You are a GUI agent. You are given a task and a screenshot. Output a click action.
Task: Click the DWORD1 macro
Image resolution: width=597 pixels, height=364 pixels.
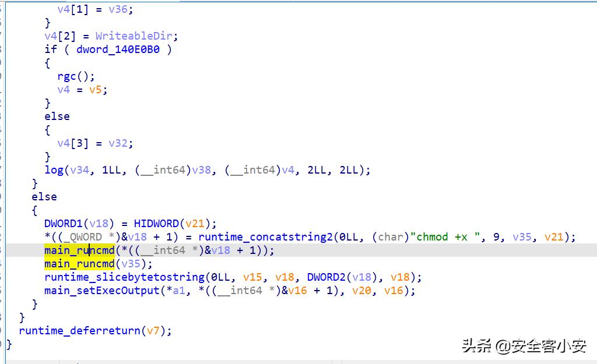coord(63,224)
